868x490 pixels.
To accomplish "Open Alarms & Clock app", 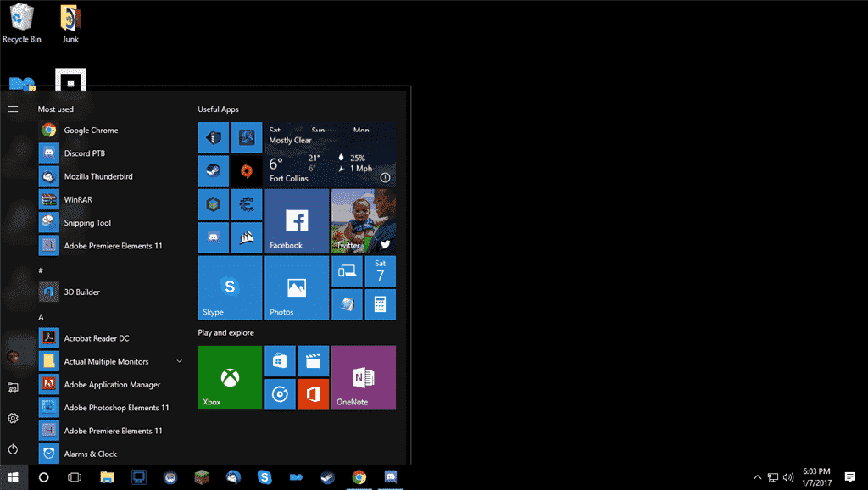I will pos(111,454).
